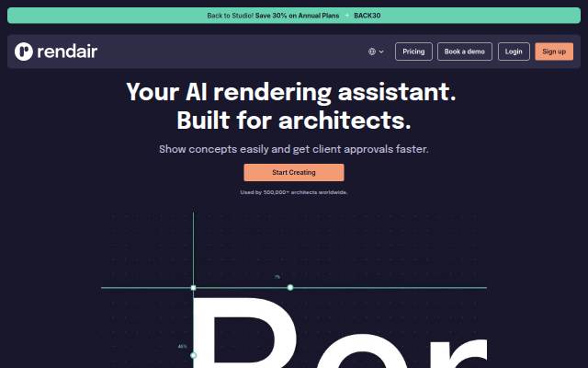
Task: Open the Pricing page
Action: click(413, 52)
